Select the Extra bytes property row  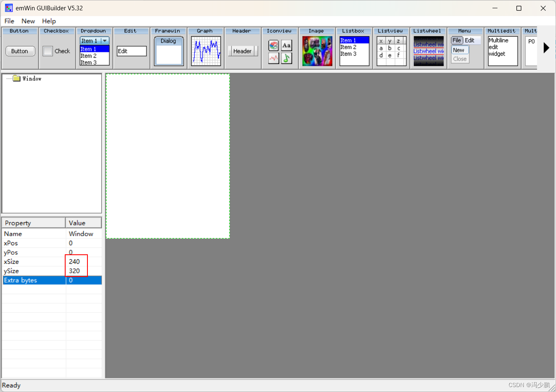(33, 280)
